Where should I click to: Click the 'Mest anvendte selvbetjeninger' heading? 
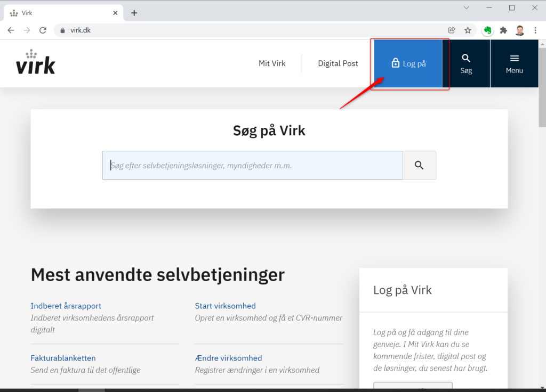pos(158,275)
